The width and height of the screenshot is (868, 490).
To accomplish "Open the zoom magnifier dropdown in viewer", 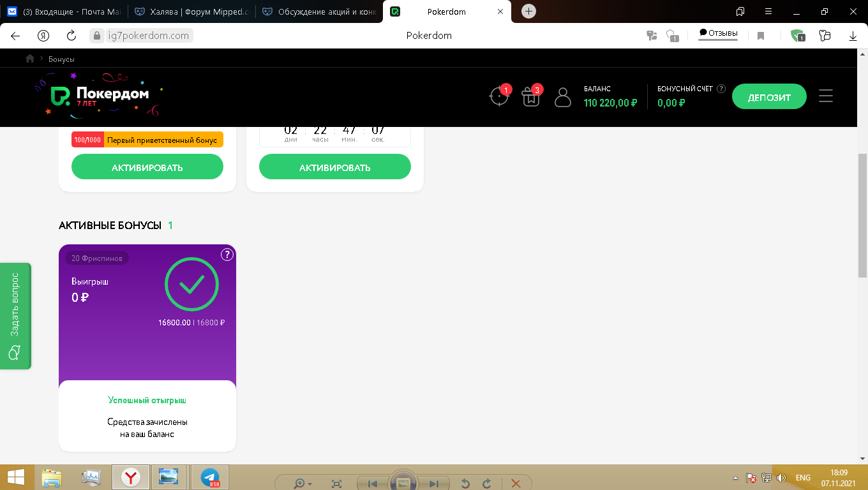I will tap(303, 484).
